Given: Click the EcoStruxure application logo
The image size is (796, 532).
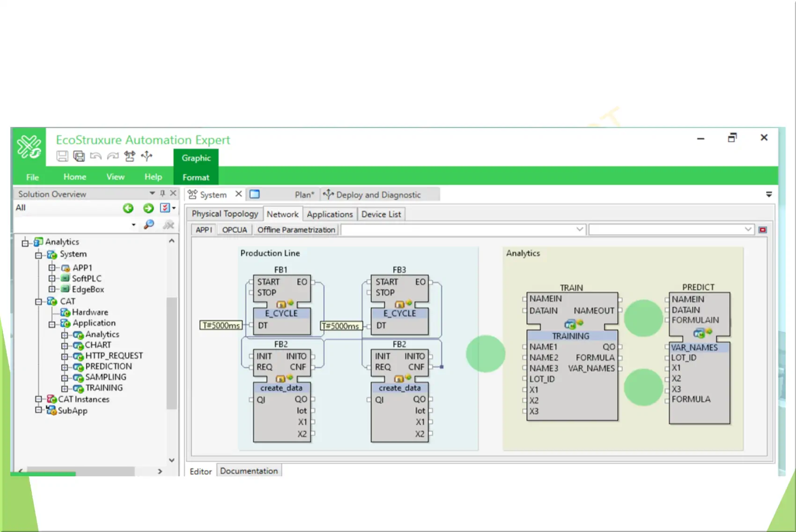Looking at the screenshot, I should 29,147.
